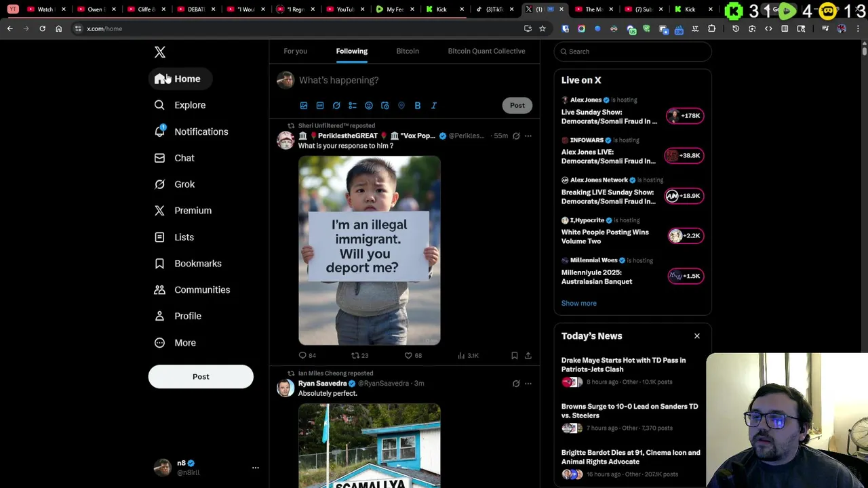Share the PeriklestheGREAT post

[528, 355]
